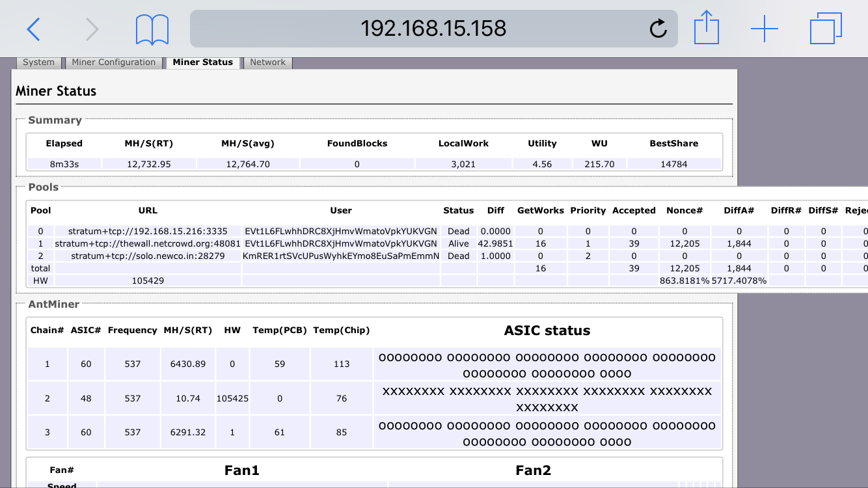Add a new tab with plus icon
868x488 pixels.
[x=764, y=29]
